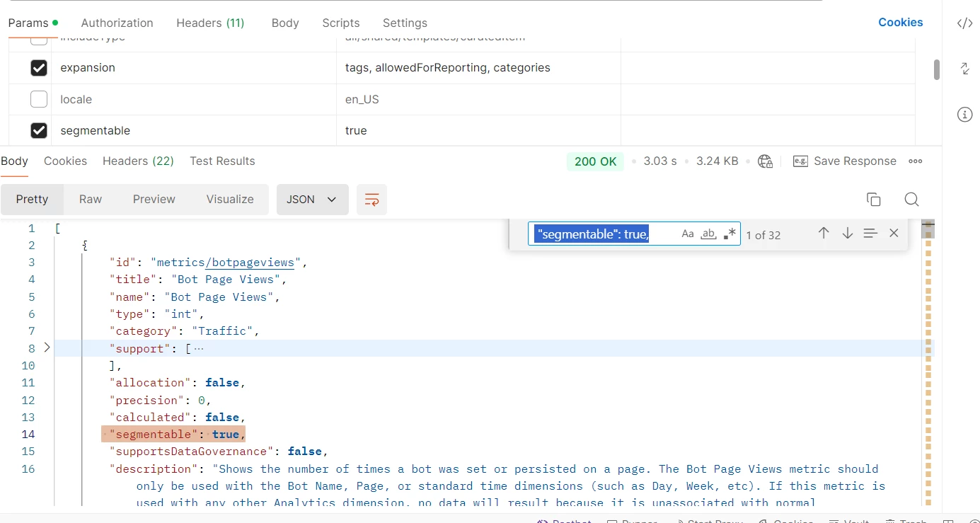The image size is (980, 523).
Task: Click Find in Selection lines icon
Action: tap(870, 233)
